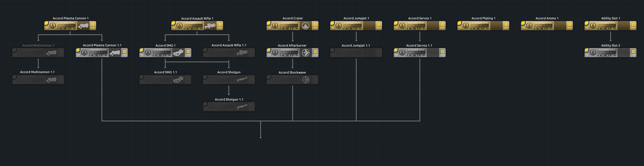This screenshot has height=166, width=644.
Task: Click the 'Accord Assault Rifle 1.1' title text
Action: click(229, 45)
